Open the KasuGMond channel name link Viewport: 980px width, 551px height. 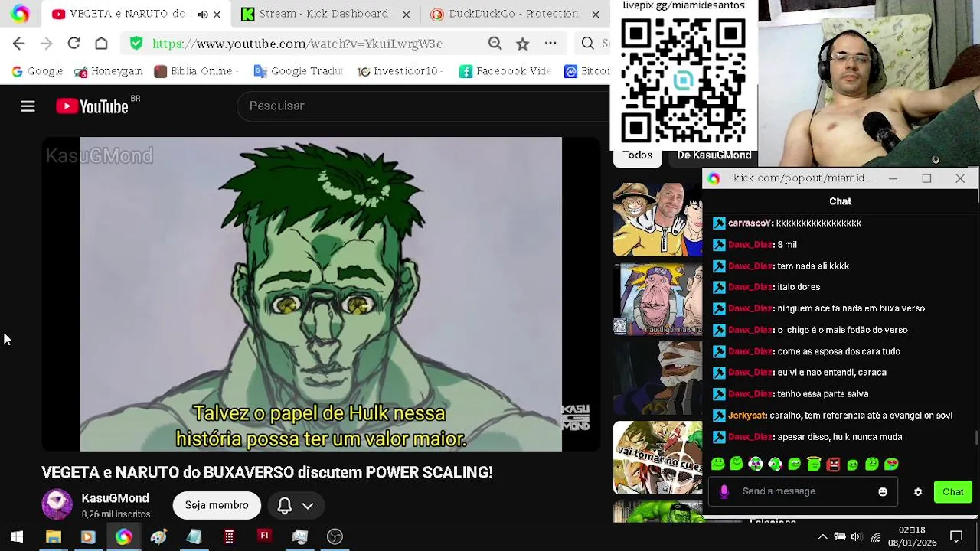coord(115,498)
